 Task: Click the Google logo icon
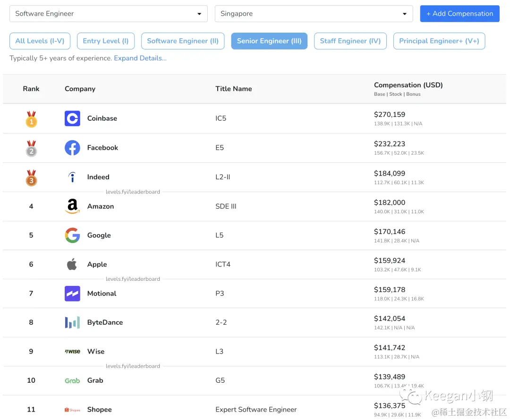pyautogui.click(x=72, y=235)
